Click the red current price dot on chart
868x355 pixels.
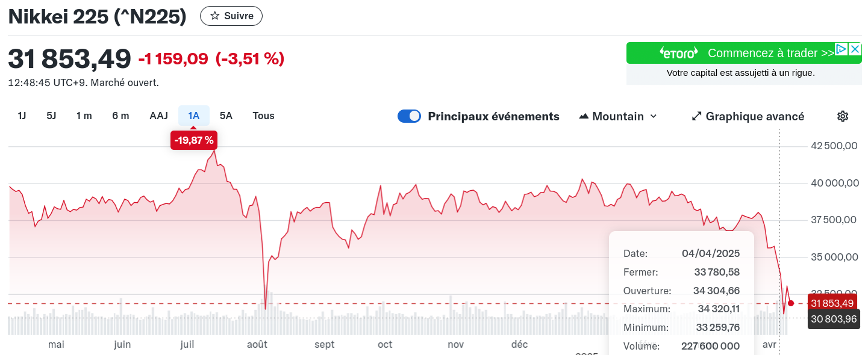[791, 303]
